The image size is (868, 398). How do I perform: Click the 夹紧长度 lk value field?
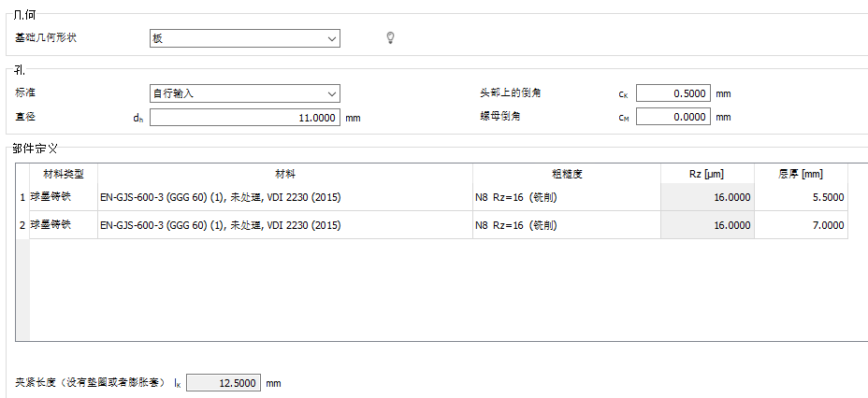224,383
